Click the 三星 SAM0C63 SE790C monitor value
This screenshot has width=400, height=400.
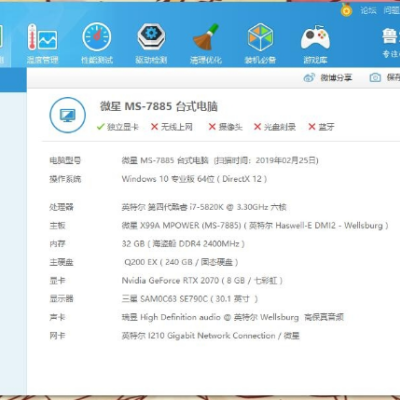(190, 299)
